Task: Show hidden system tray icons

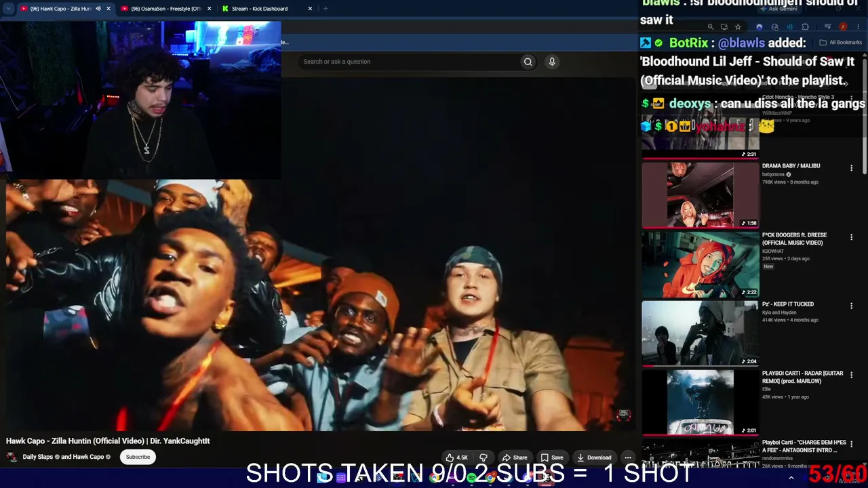Action: tap(791, 478)
